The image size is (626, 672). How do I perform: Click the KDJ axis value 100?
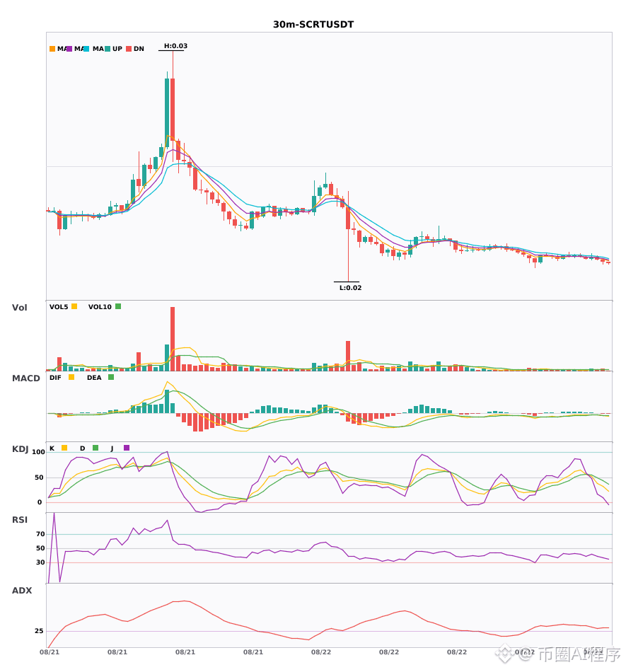pos(39,452)
